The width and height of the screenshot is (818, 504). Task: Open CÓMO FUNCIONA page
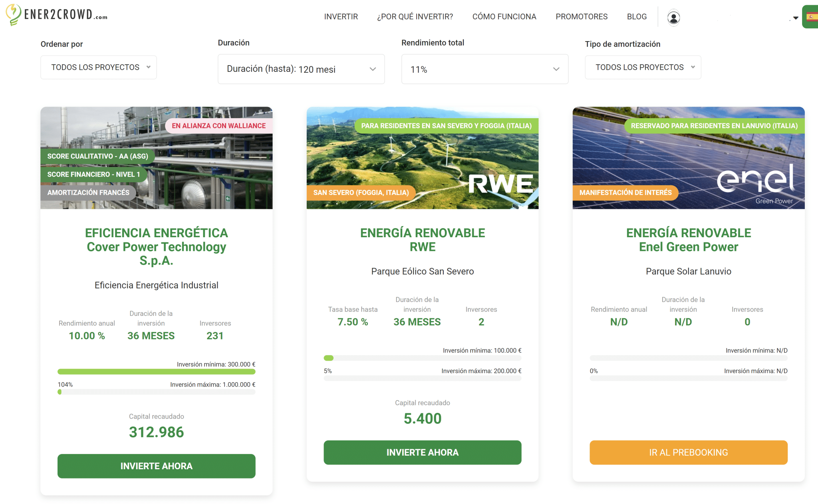pyautogui.click(x=504, y=17)
